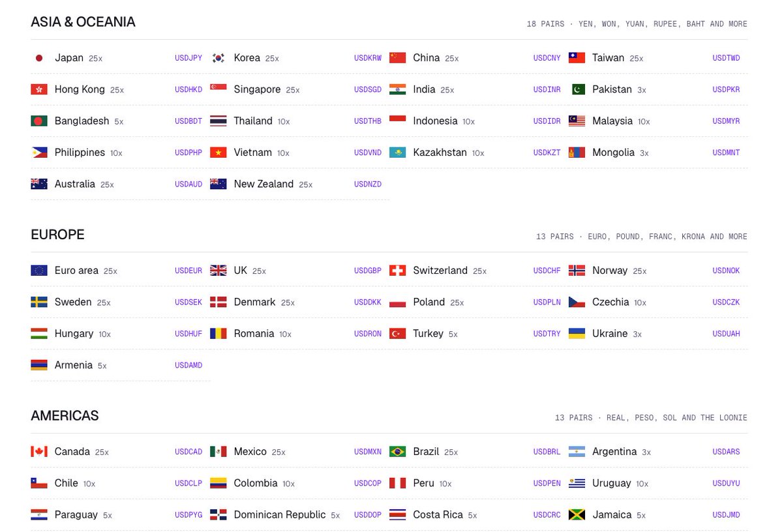Click the USDNZD ticker link

(x=368, y=184)
